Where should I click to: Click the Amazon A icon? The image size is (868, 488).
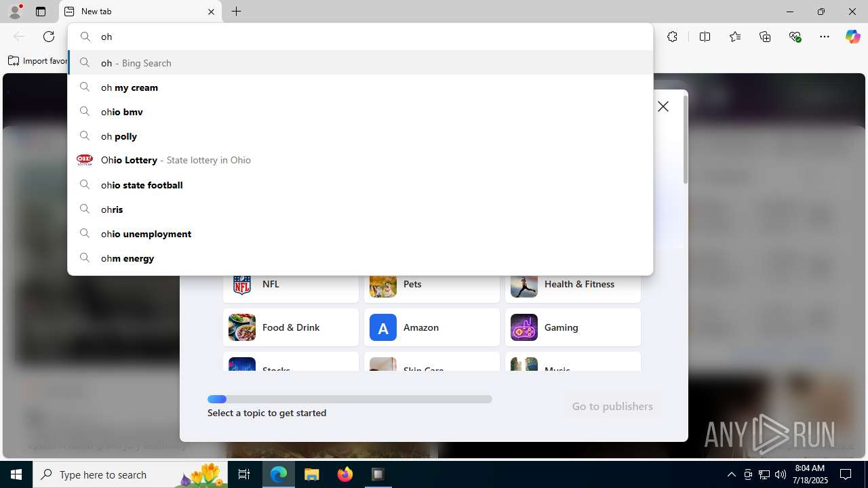(383, 327)
